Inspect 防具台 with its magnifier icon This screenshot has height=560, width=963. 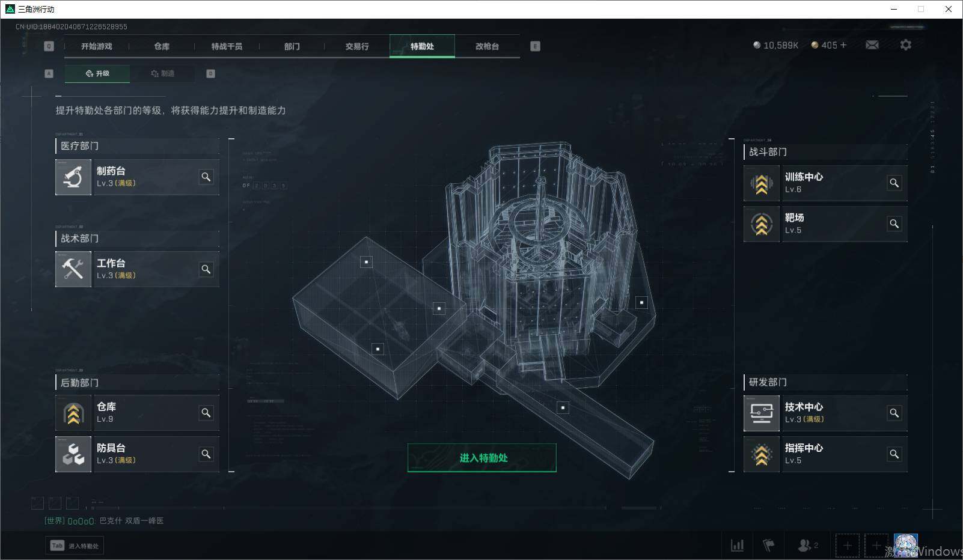(x=206, y=454)
